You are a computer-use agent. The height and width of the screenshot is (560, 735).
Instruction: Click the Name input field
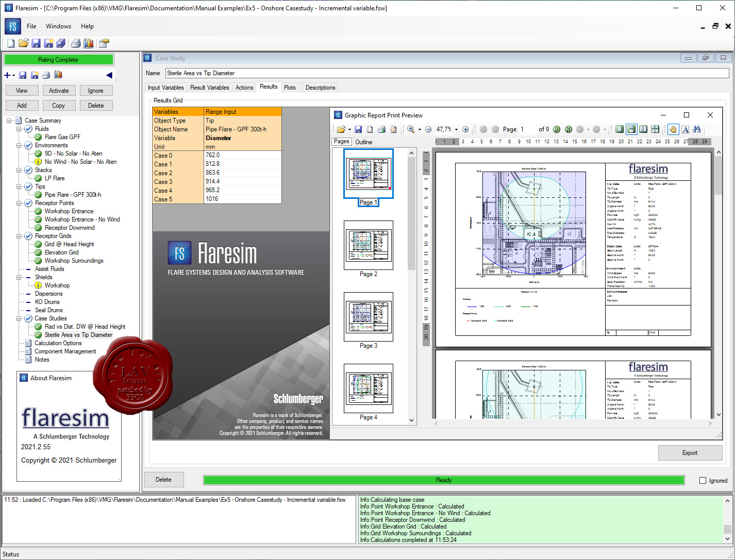pyautogui.click(x=447, y=73)
